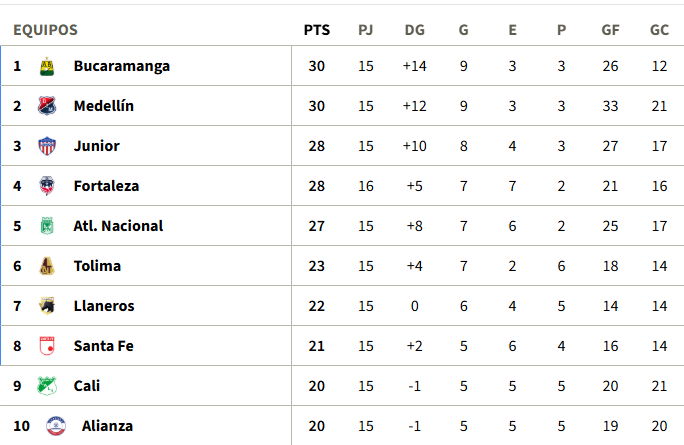Click the Fortaleza team crest icon
684x445 pixels.
point(46,186)
